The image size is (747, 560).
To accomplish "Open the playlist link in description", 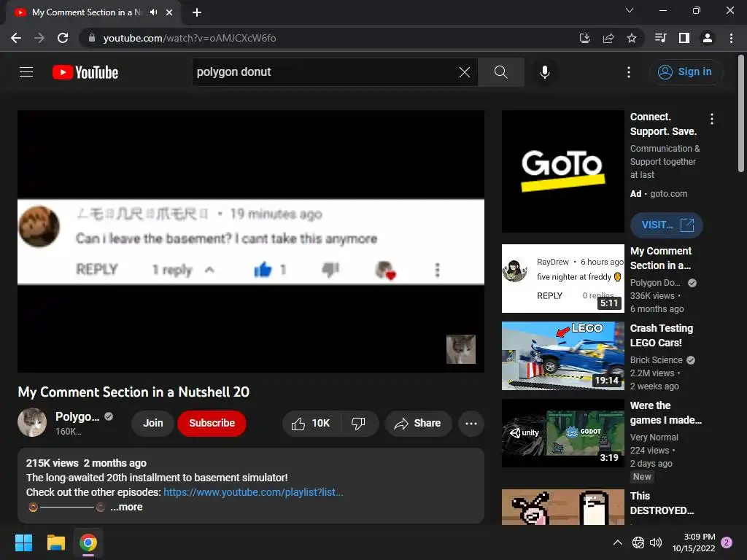I will (x=253, y=492).
